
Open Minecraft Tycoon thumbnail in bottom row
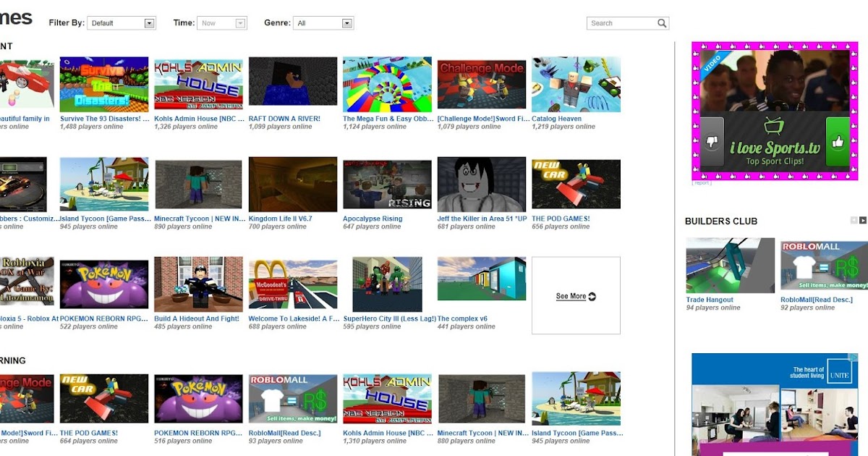click(482, 399)
